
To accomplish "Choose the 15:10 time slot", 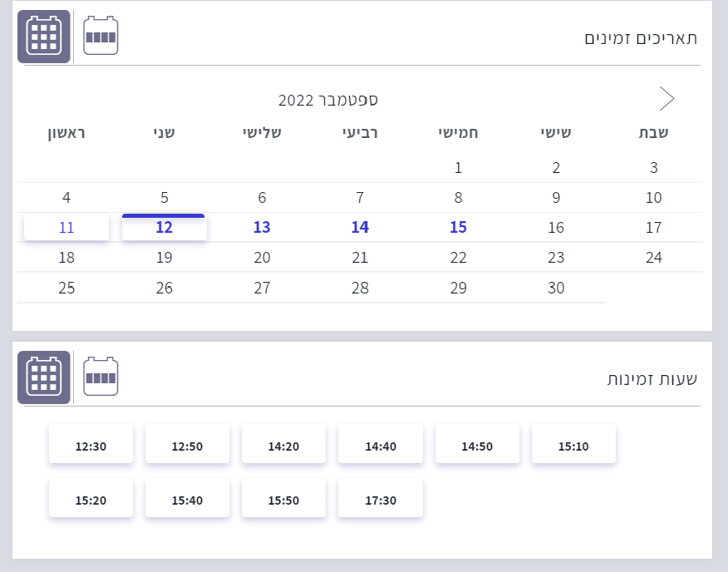I will tap(573, 446).
